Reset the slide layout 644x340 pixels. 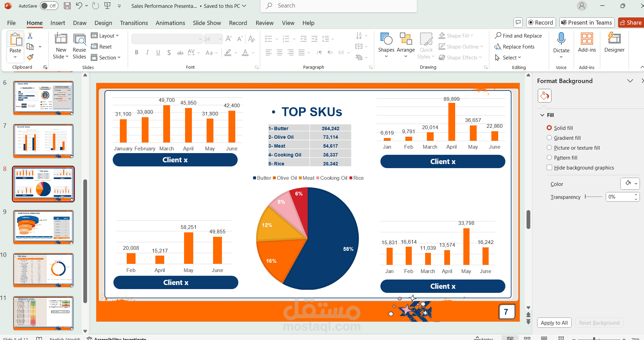(x=102, y=47)
